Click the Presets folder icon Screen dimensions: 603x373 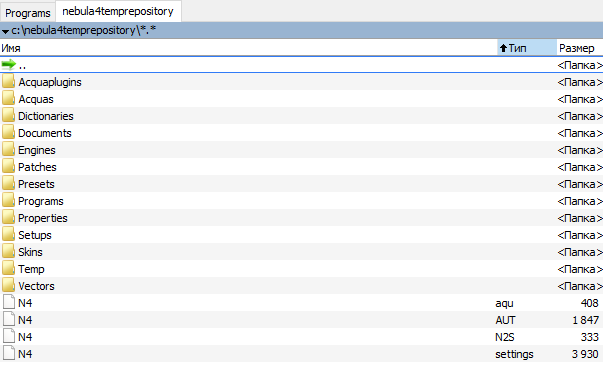[8, 183]
